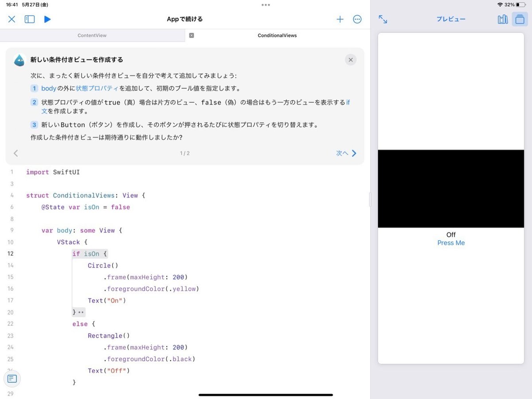The image size is (532, 399).
Task: Open the library icon in the preview toolbar
Action: click(x=503, y=19)
